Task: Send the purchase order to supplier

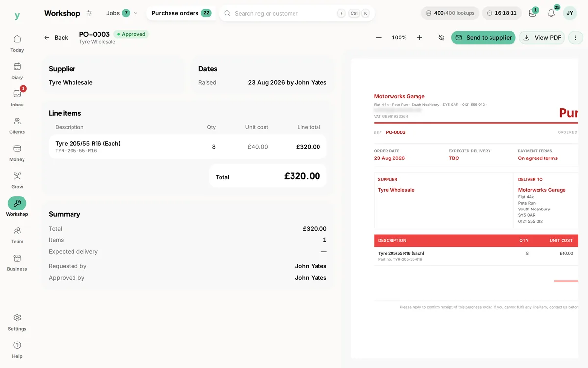Action: click(x=483, y=38)
